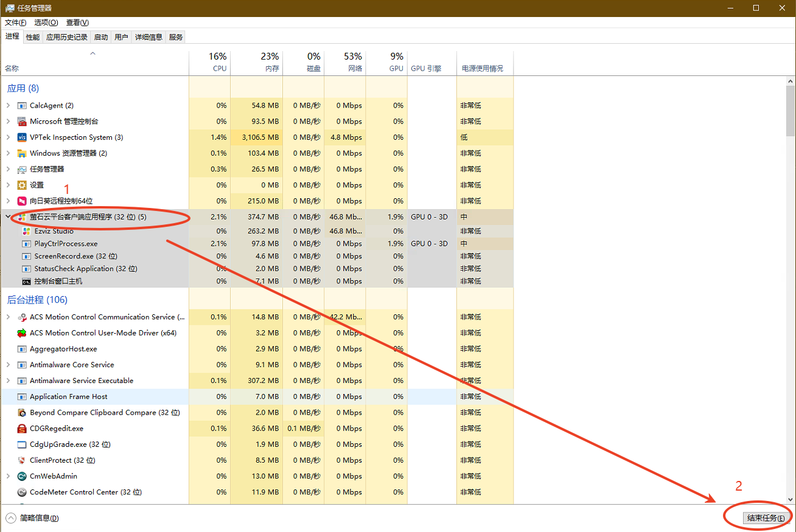Select the 后台进程 (106) group heading
Screen dimensions: 796x532
click(37, 300)
